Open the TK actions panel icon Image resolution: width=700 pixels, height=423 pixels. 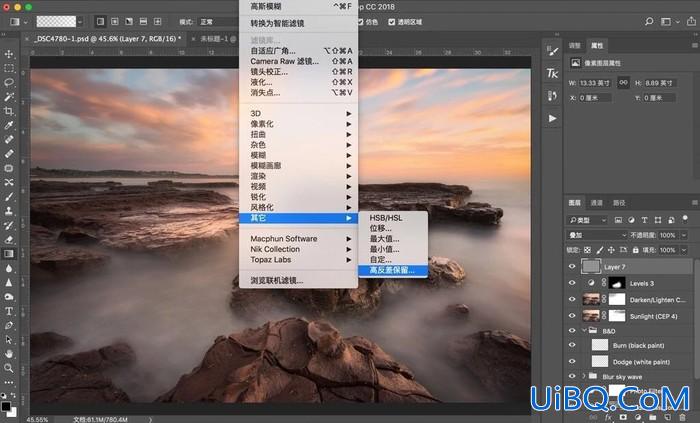coord(552,73)
